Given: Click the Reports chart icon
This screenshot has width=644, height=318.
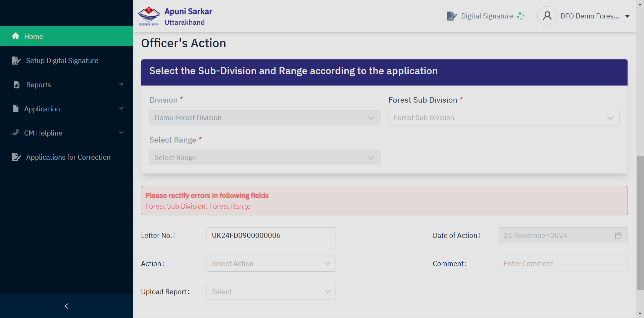Looking at the screenshot, I should click(x=16, y=85).
